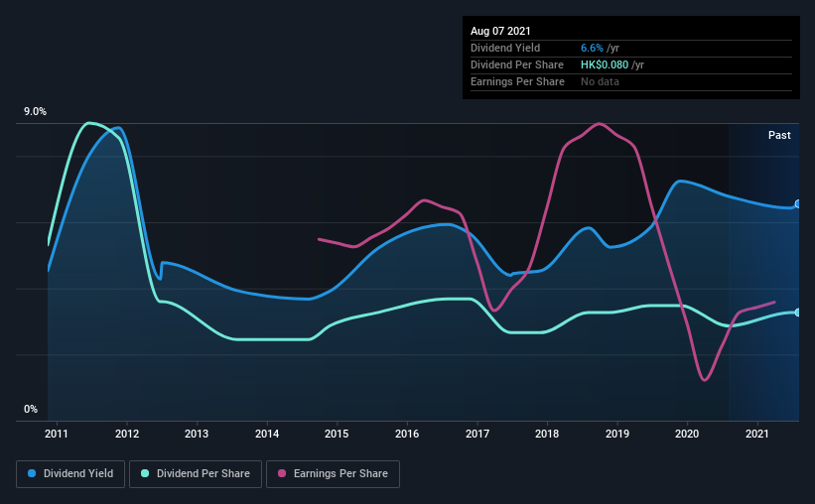Click the blue Dividend Yield legend dot
This screenshot has height=504, width=815.
click(x=32, y=473)
